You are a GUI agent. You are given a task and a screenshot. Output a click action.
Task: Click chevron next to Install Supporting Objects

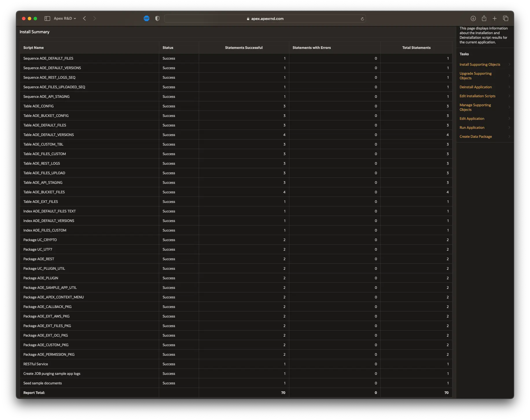[509, 65]
